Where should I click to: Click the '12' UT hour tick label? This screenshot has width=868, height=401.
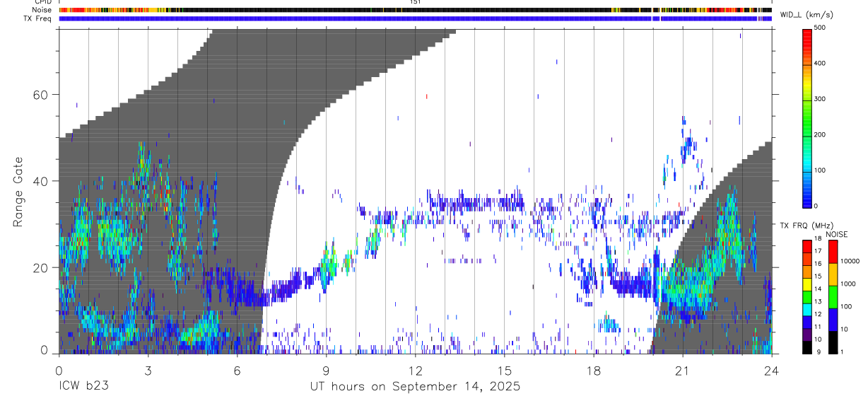415,371
